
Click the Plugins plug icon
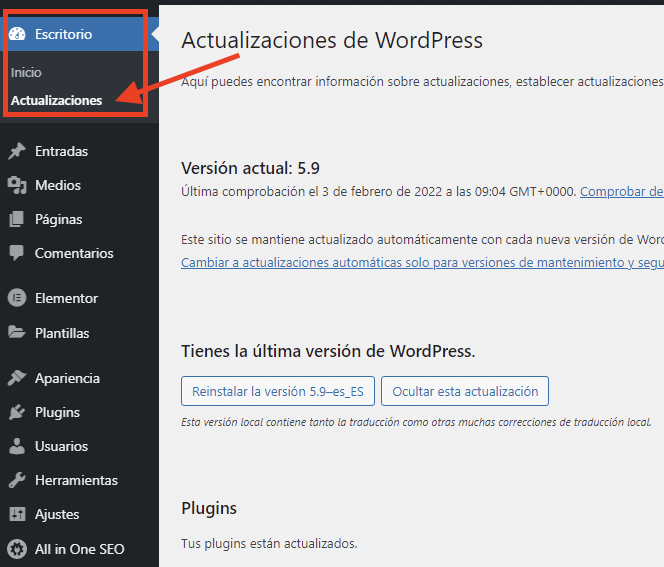17,412
